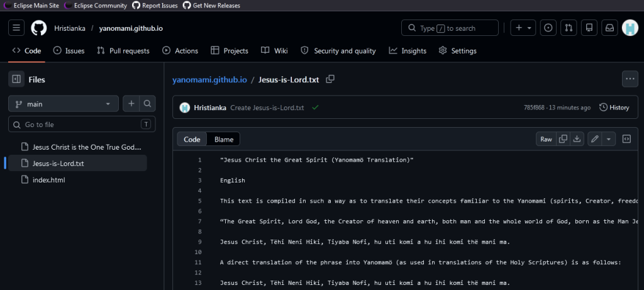Open the Pull requests shortcut icon in header
This screenshot has width=644, height=290.
tap(569, 28)
